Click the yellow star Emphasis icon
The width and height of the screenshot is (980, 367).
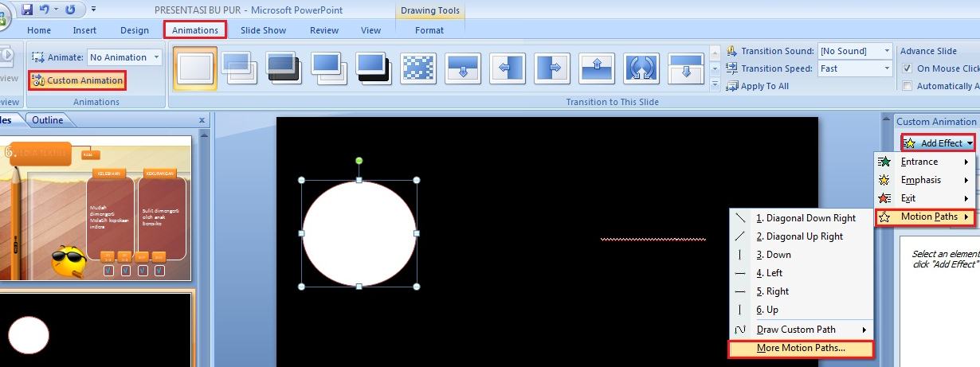884,180
